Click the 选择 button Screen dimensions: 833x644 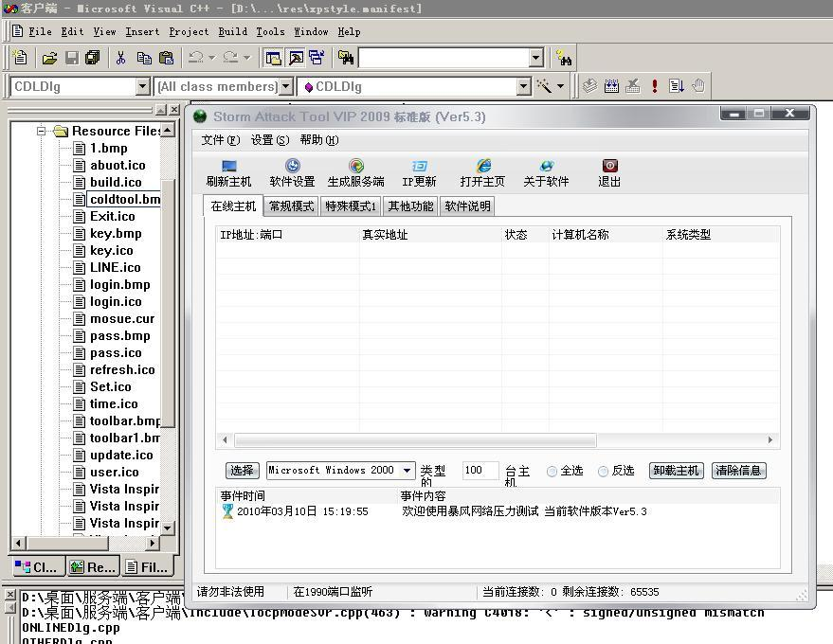[243, 471]
